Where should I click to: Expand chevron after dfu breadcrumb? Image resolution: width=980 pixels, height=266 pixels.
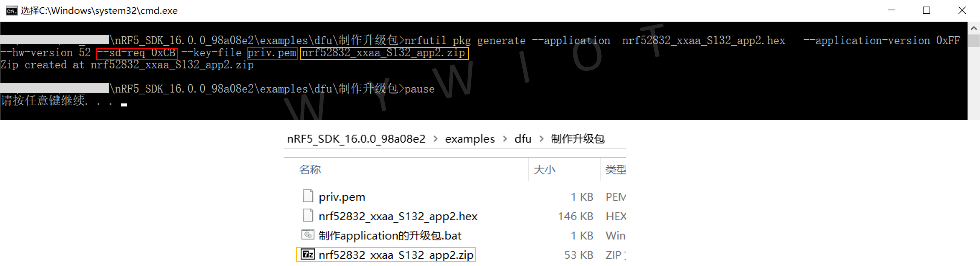(x=541, y=139)
